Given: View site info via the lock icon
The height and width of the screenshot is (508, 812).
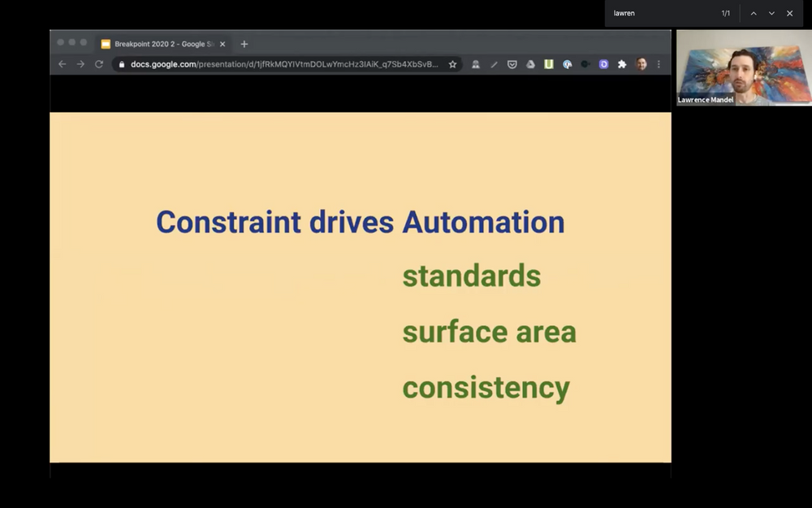Looking at the screenshot, I should click(123, 63).
